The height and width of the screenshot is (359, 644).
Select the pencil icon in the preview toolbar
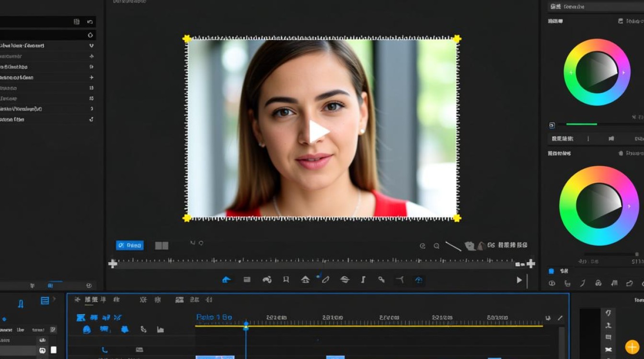326,280
